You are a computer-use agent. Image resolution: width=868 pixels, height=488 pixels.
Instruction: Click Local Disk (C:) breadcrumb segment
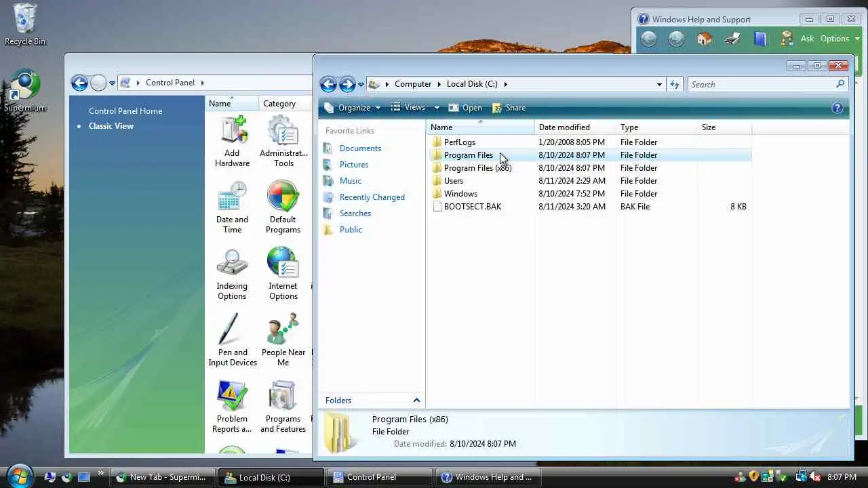(x=472, y=84)
